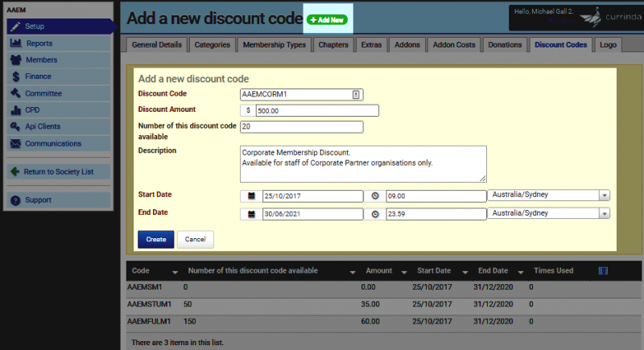
Task: Open Start Date column sort arrow
Action: tap(465, 272)
